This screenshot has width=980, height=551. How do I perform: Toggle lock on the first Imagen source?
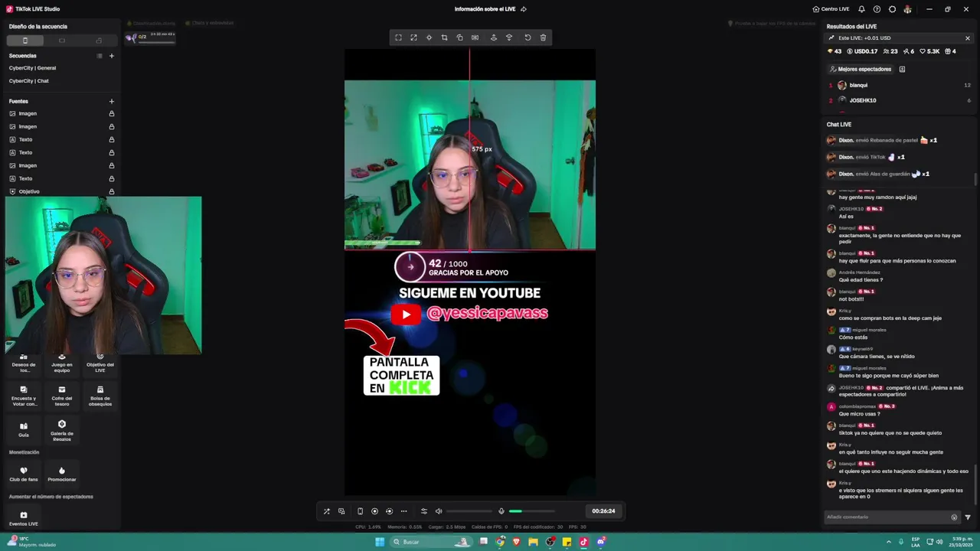(x=112, y=114)
